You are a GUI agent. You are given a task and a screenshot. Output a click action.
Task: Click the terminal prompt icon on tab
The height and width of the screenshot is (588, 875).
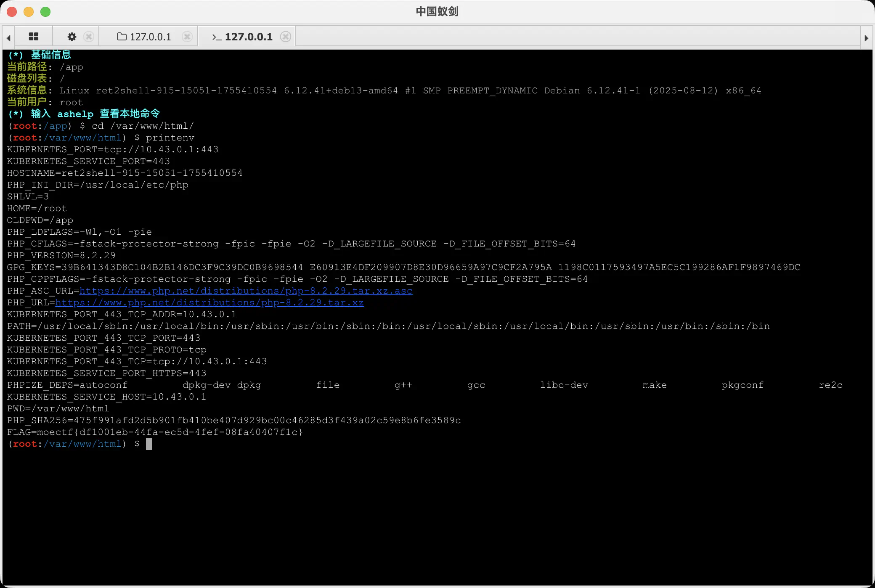217,37
